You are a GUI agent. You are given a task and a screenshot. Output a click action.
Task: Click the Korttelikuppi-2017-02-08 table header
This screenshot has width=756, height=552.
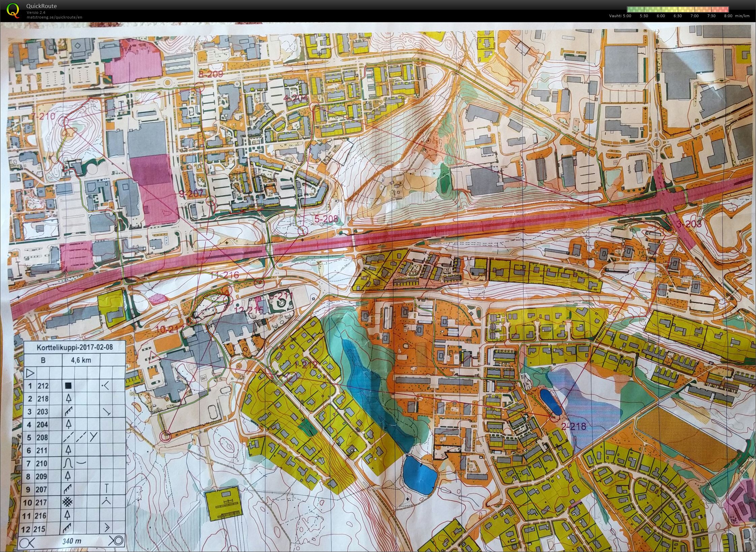coord(75,347)
